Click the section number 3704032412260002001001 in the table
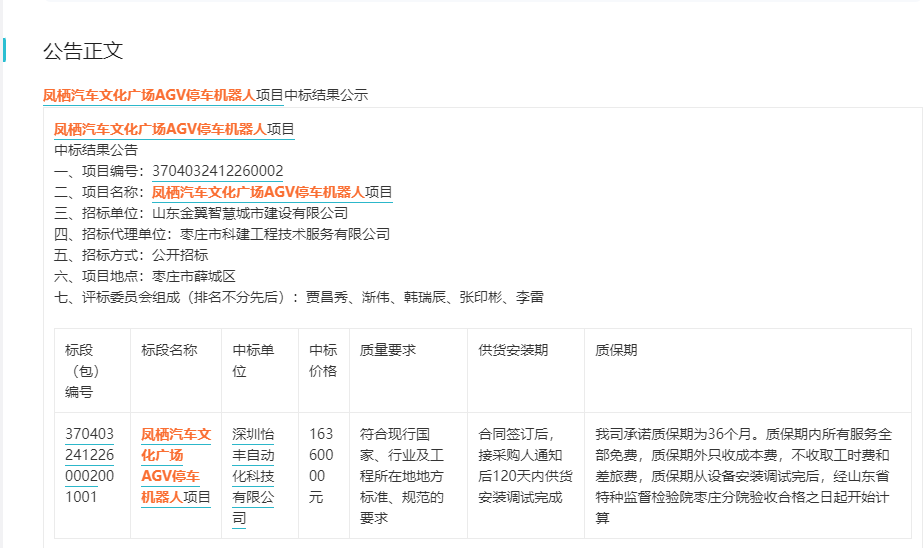923x548 pixels. coord(89,466)
